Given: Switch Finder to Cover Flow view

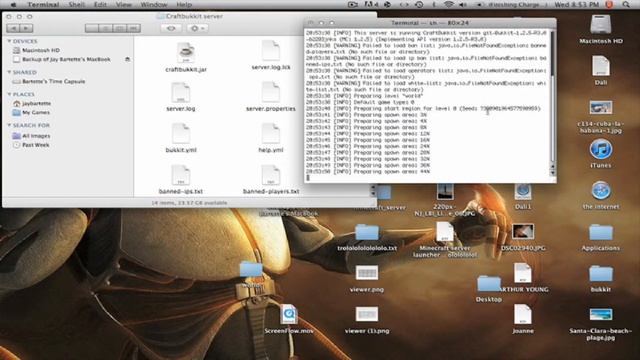Looking at the screenshot, I should [133, 28].
